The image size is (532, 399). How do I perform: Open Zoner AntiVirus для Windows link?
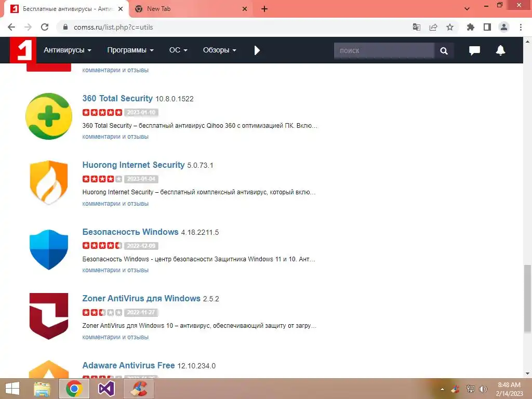point(141,298)
